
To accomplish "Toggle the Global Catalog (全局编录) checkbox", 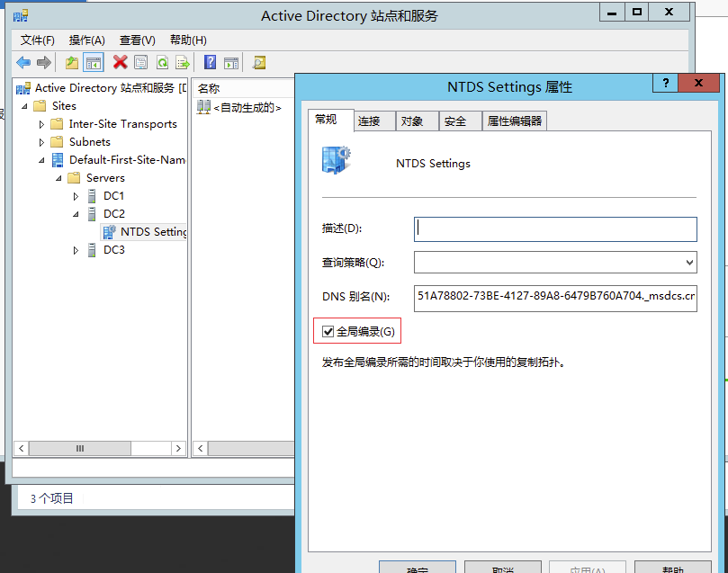I will pos(328,331).
